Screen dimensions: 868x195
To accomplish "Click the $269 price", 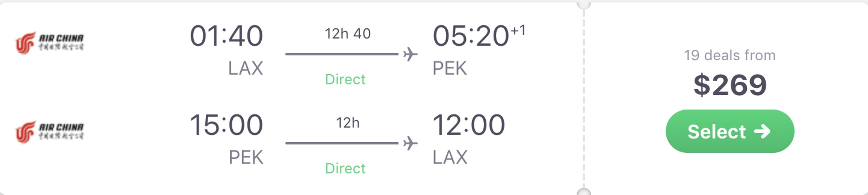I will pos(730,85).
